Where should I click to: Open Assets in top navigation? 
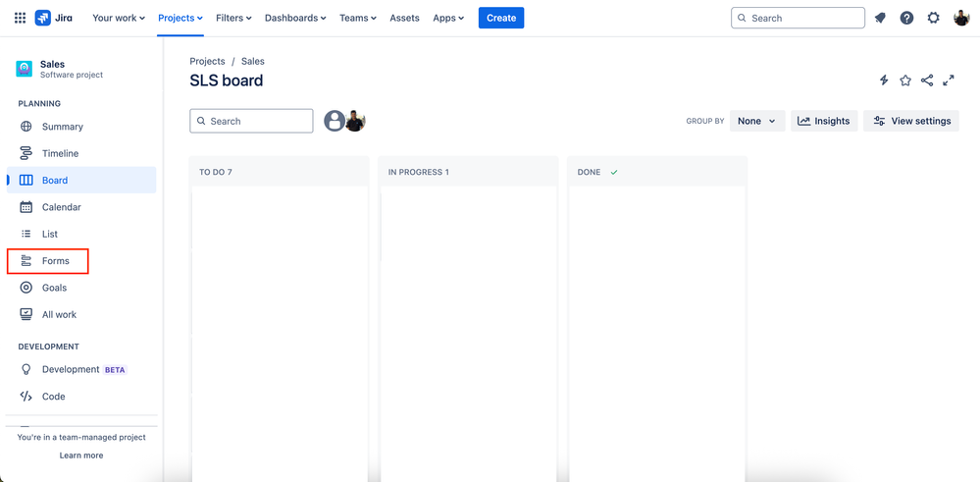tap(404, 18)
